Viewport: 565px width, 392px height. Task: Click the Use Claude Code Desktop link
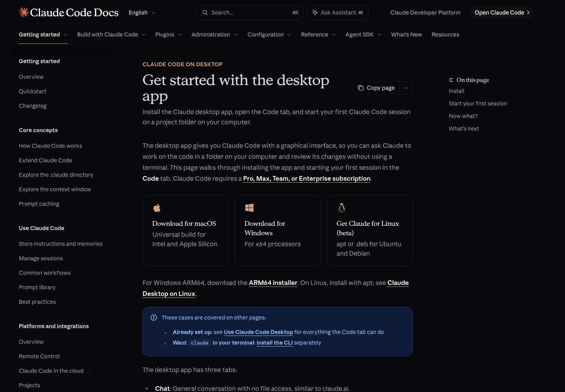tap(259, 332)
